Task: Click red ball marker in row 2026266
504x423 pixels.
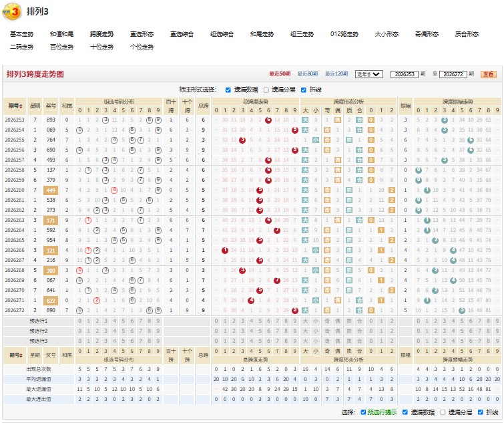Action: point(225,251)
